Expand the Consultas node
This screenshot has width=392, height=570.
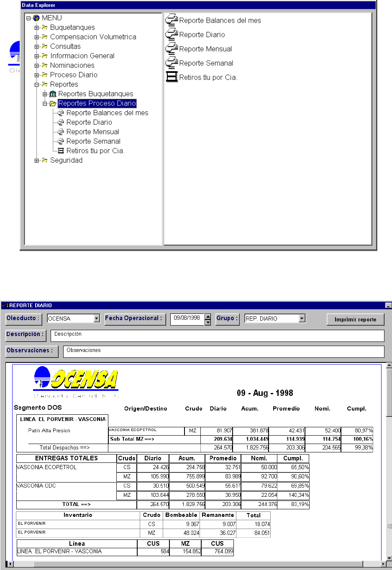(37, 47)
